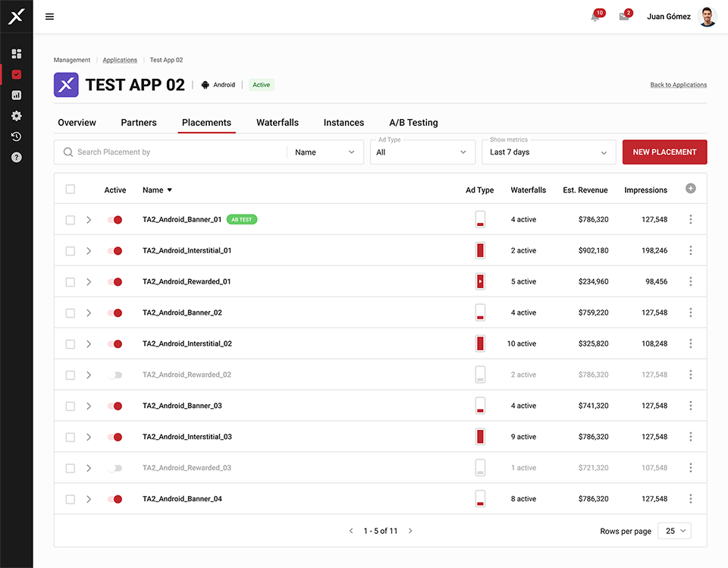Expand the TA2_Android_Interstitial_01 row
Image resolution: width=728 pixels, height=568 pixels.
pyautogui.click(x=89, y=251)
